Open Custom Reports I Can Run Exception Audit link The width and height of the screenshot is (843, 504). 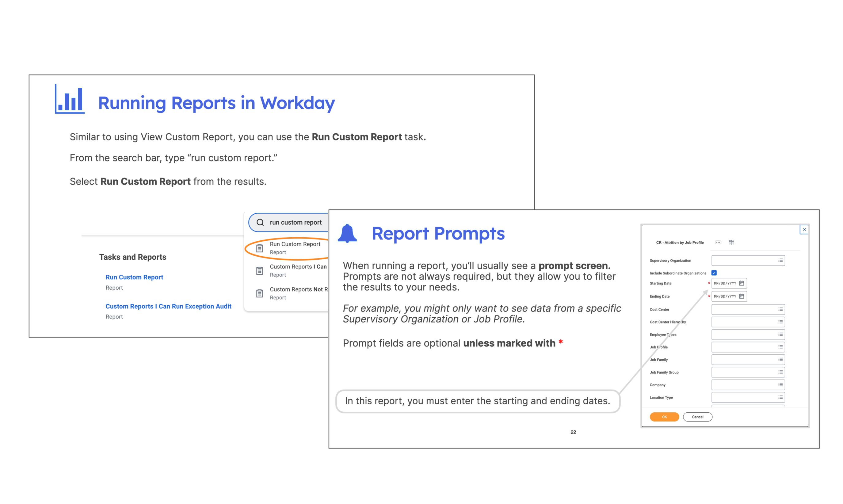pyautogui.click(x=168, y=306)
